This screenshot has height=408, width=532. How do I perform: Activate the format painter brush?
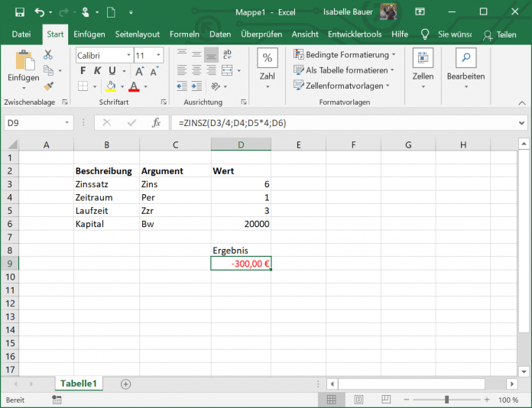[x=48, y=86]
